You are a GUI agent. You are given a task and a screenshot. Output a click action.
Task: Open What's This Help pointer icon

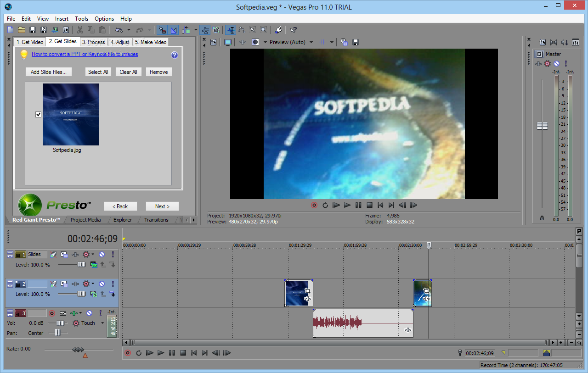coord(293,30)
